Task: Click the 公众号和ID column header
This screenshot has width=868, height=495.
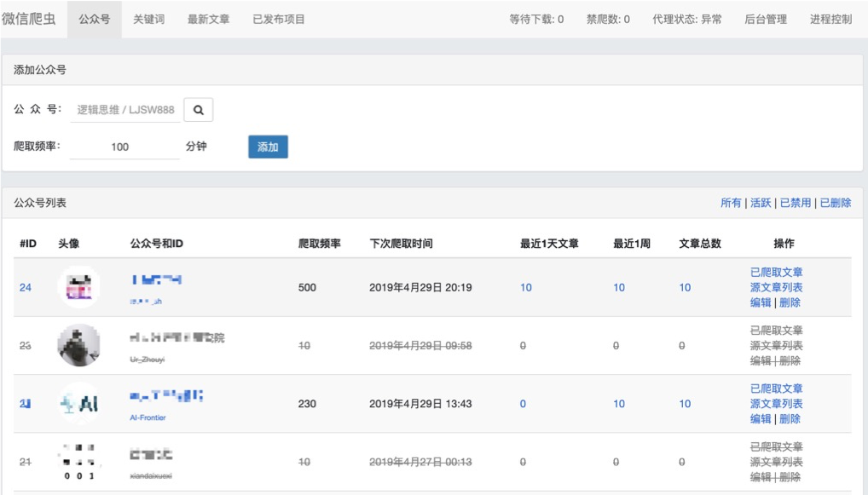Action: [157, 244]
